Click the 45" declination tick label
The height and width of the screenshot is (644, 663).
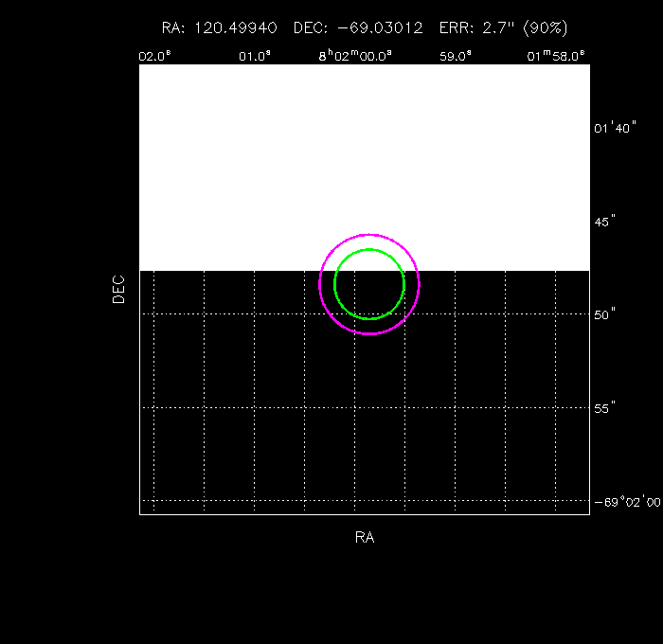pos(606,221)
